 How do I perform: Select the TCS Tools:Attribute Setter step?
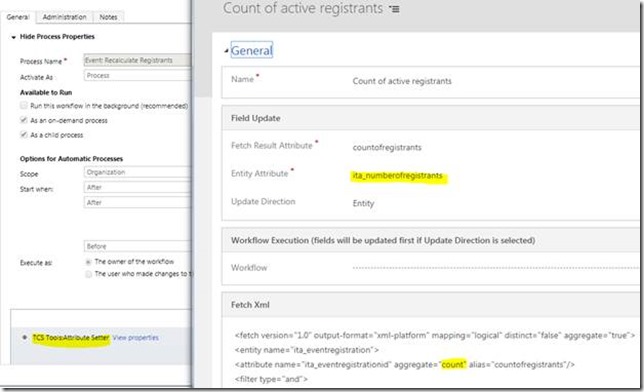[x=71, y=338]
